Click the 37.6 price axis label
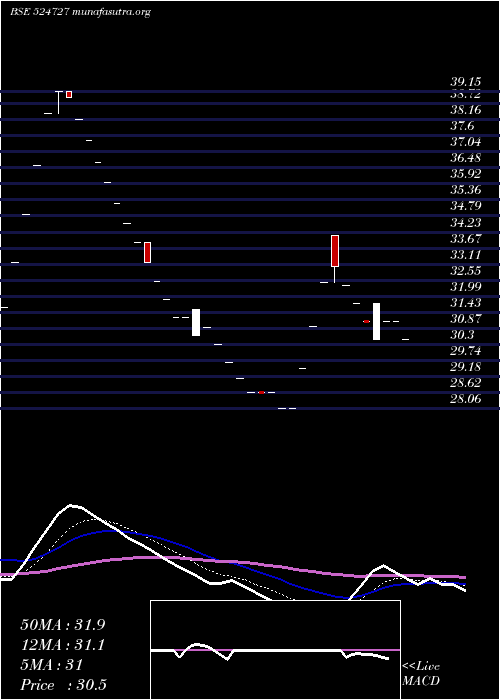 [x=462, y=126]
